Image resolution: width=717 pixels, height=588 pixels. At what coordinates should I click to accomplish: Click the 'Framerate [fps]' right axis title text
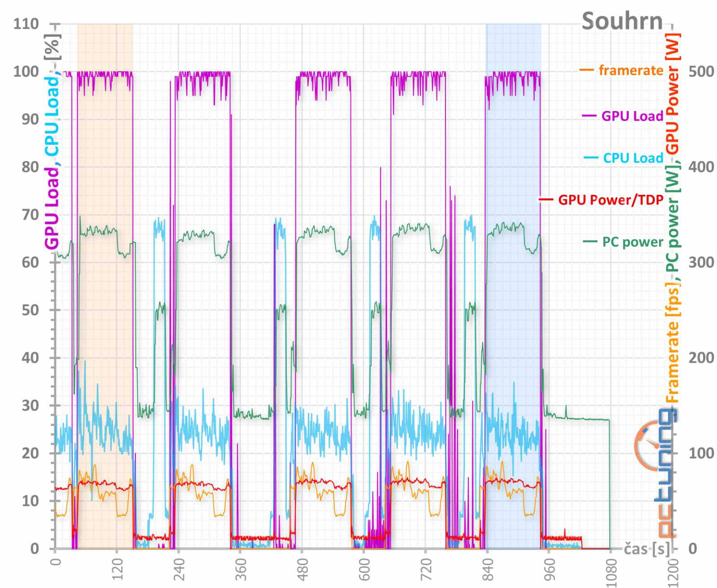672,343
